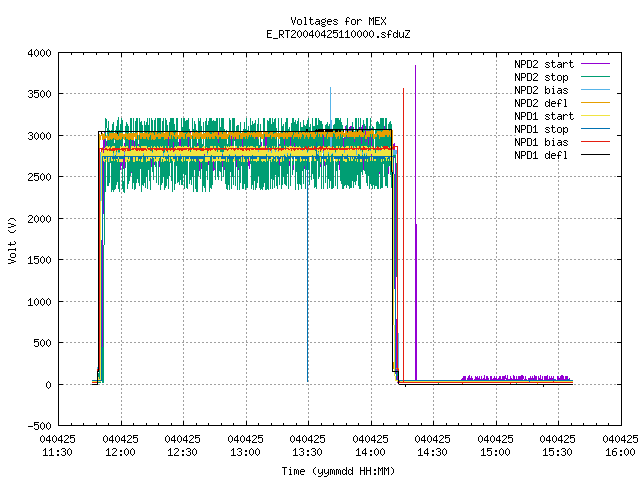The image size is (640, 480).
Task: Click the orange line sample beside NPD2 defl
Action: click(595, 102)
